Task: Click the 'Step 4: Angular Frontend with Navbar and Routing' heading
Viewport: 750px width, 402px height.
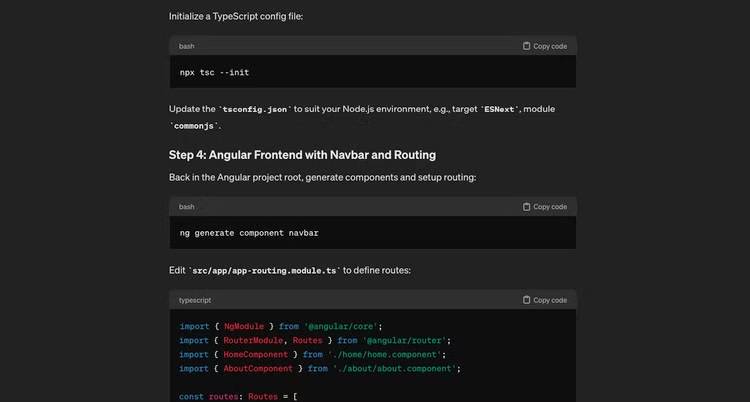Action: click(302, 155)
